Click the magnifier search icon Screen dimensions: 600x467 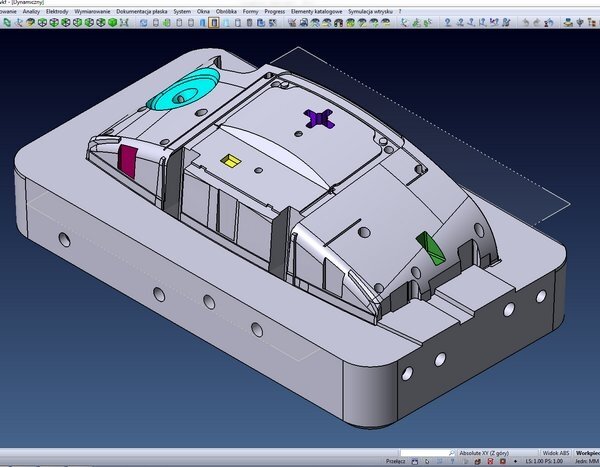(452, 453)
